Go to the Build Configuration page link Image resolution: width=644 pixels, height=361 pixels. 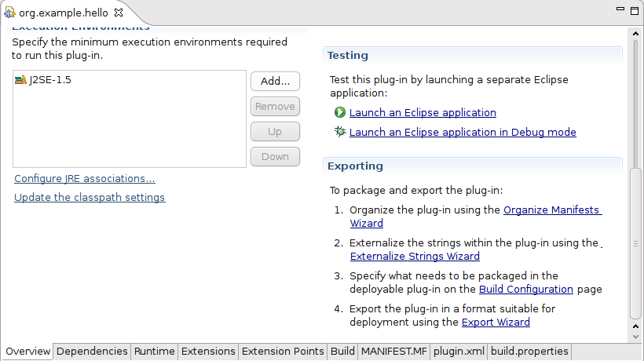[525, 290]
